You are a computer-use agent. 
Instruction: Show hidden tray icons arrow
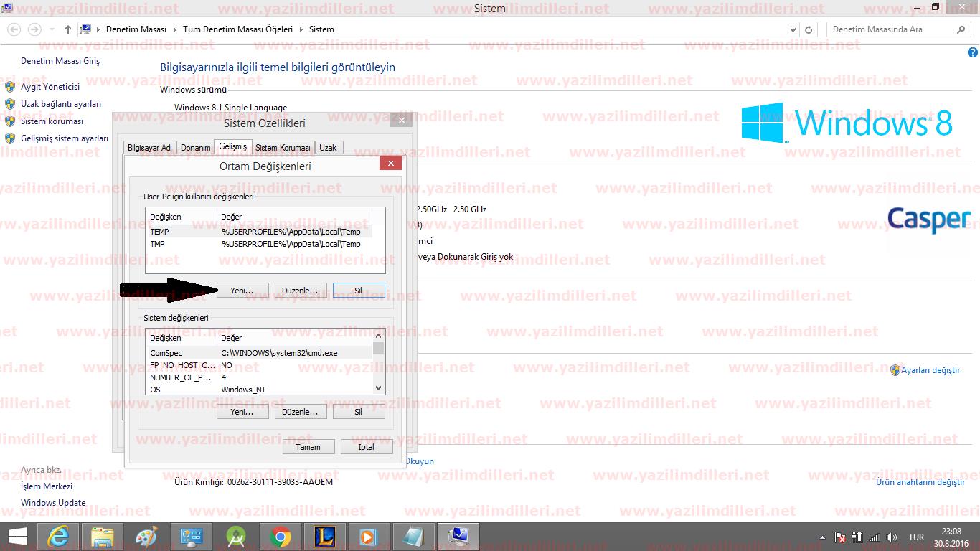point(822,537)
